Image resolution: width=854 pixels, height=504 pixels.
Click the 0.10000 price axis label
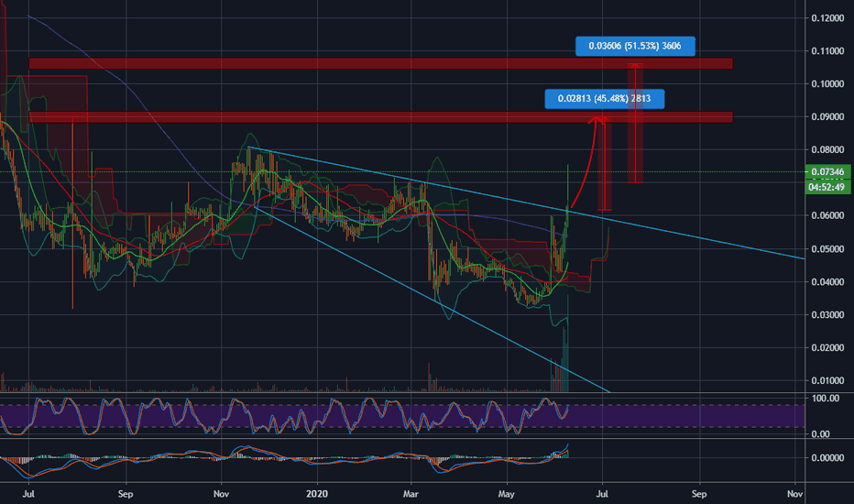(827, 84)
